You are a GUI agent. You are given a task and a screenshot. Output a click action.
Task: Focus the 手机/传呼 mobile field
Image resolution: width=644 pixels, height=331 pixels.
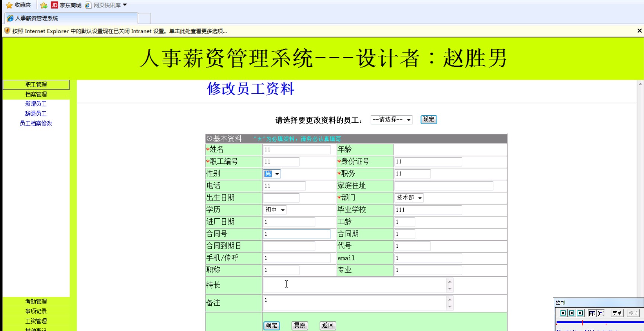click(297, 258)
